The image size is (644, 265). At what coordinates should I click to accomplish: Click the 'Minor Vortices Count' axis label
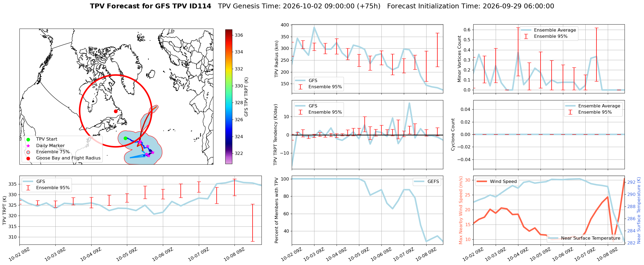[x=459, y=59]
